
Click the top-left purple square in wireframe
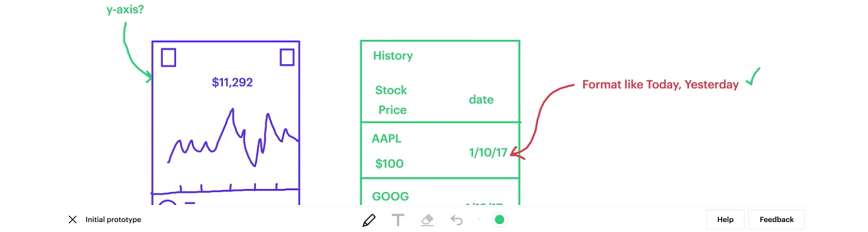(x=168, y=57)
